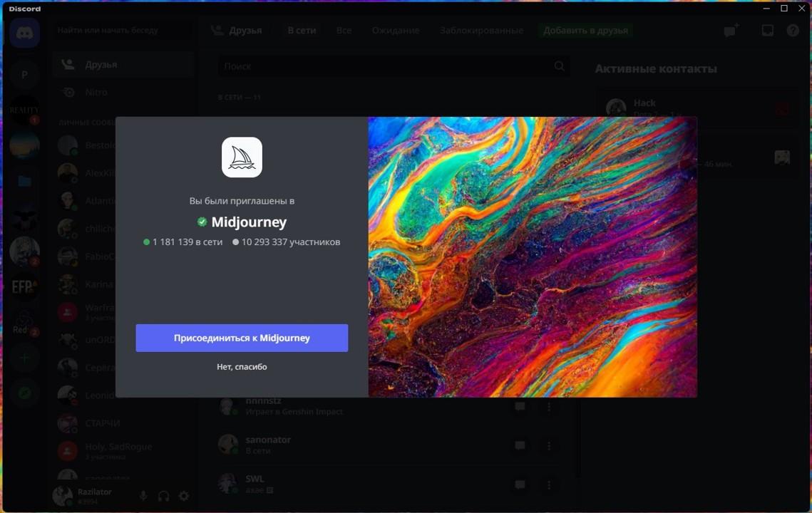Open the Warfra group conversation
The width and height of the screenshot is (812, 513).
coord(88,312)
